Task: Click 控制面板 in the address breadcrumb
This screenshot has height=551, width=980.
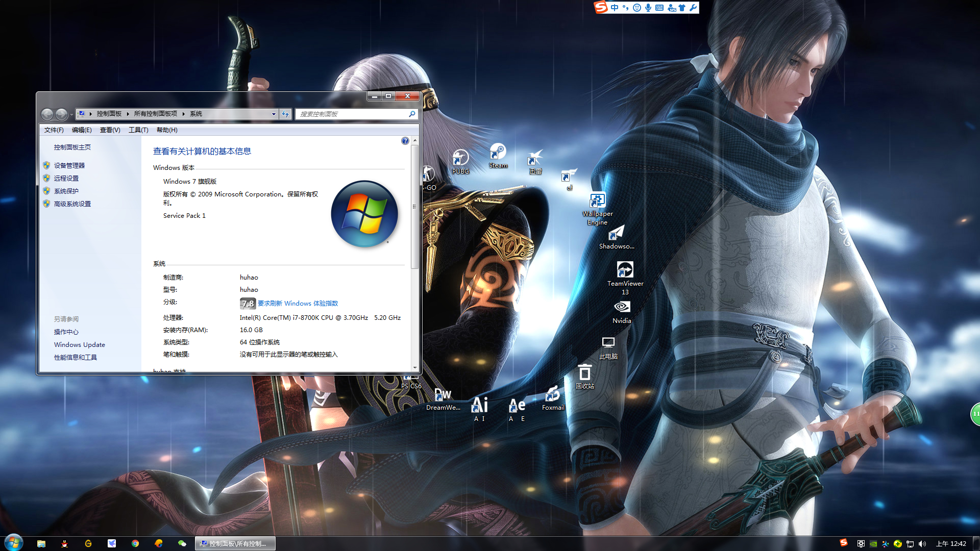Action: (x=109, y=114)
